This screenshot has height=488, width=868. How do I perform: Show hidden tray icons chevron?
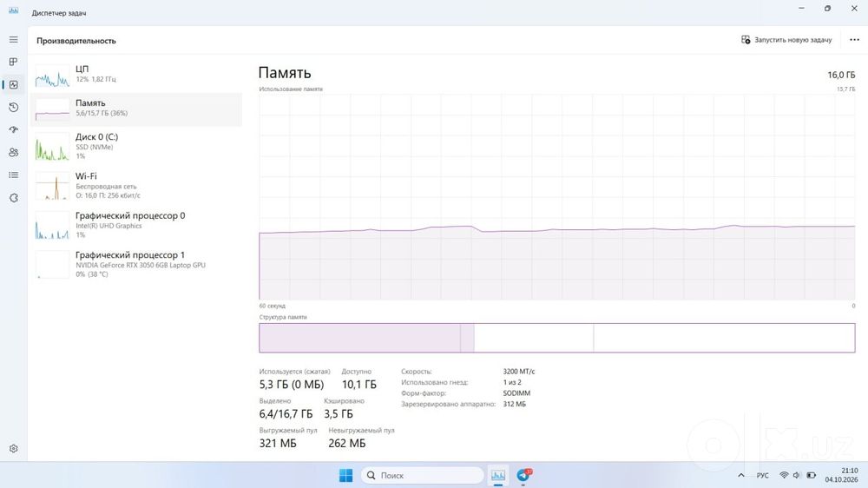740,475
